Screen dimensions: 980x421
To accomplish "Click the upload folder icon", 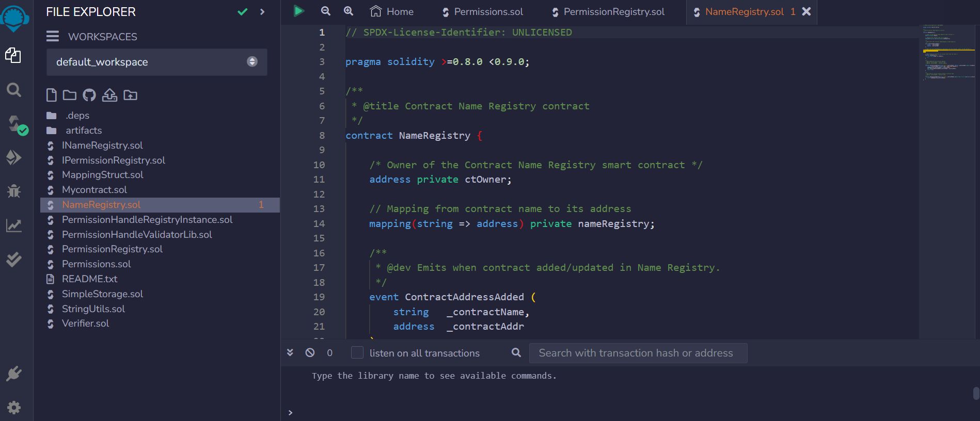I will pyautogui.click(x=130, y=95).
